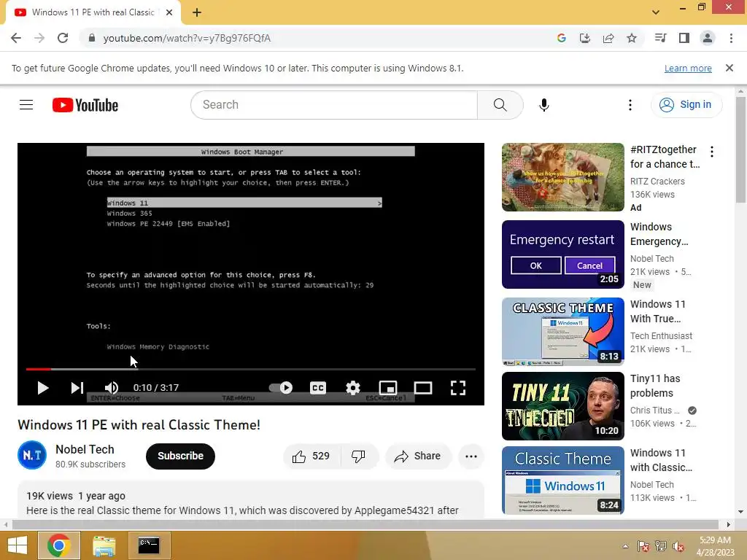Open the tab search dropdown chevron
Viewport: 747px width, 560px height.
(656, 12)
